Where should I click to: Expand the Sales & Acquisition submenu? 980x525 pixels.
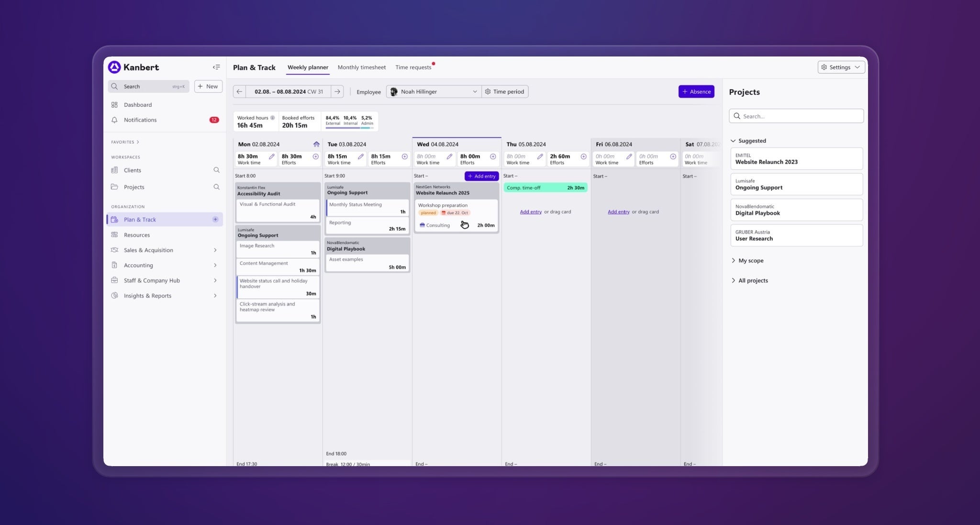(215, 250)
